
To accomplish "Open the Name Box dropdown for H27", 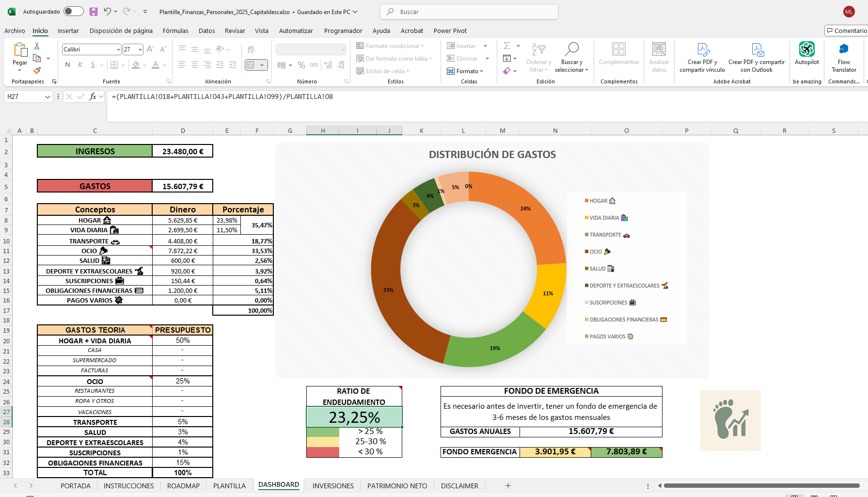I will [x=47, y=97].
